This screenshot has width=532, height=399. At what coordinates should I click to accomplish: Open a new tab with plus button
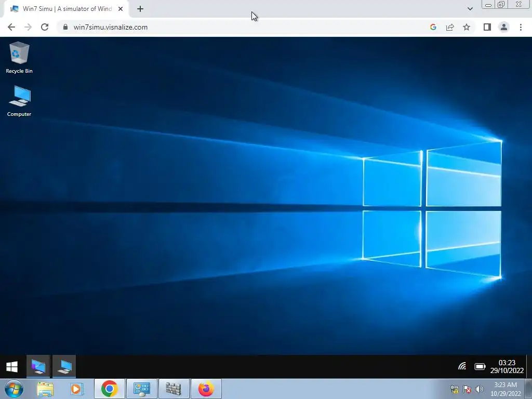pos(140,9)
